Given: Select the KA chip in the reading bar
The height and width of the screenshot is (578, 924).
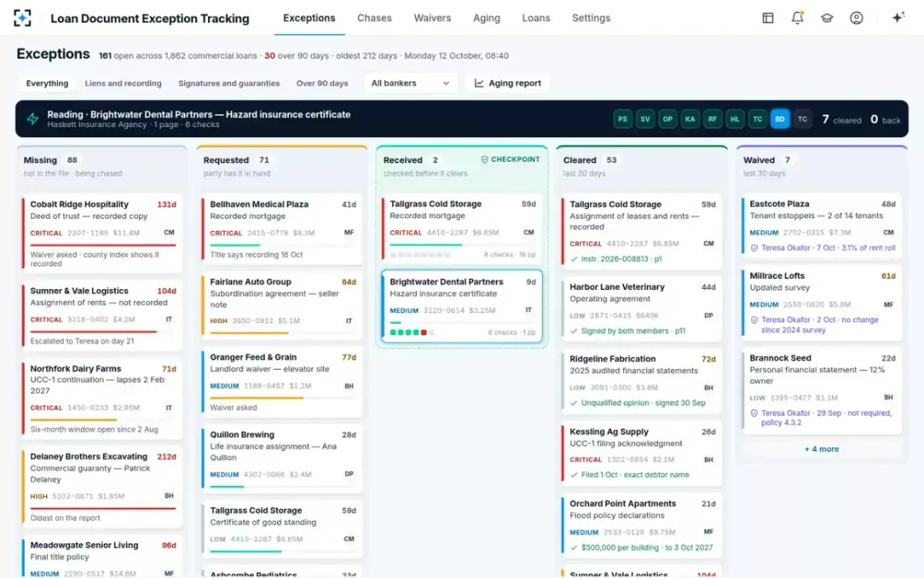Looking at the screenshot, I should point(690,119).
